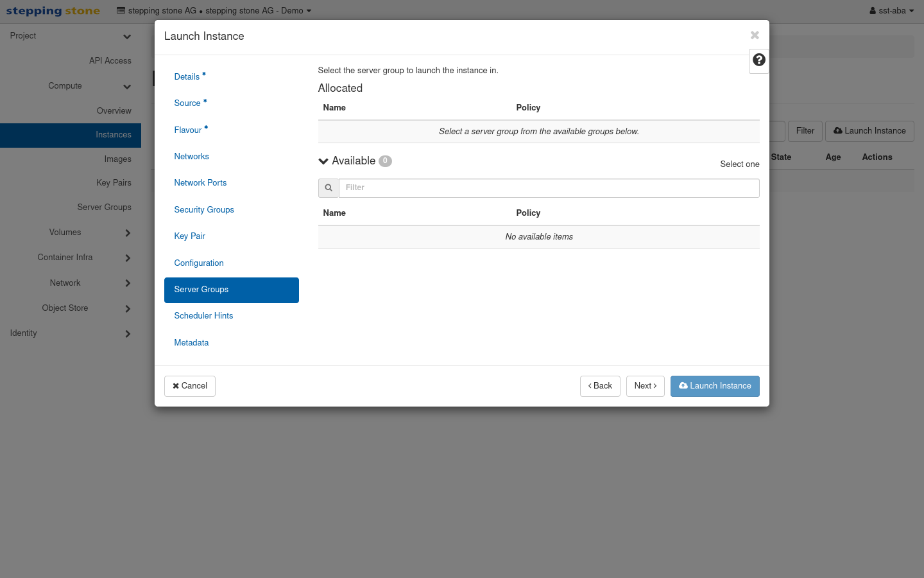Click the Next button
Screen dimensions: 924x578
646,386
